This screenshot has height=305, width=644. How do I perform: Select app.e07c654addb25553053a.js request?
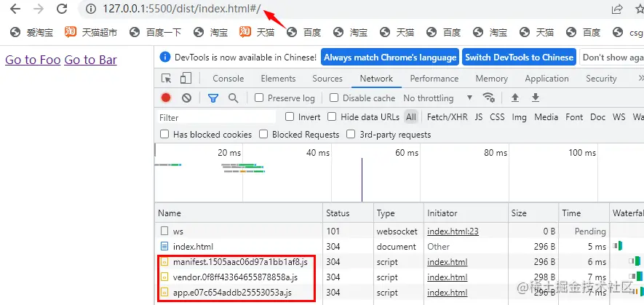tap(399, 292)
